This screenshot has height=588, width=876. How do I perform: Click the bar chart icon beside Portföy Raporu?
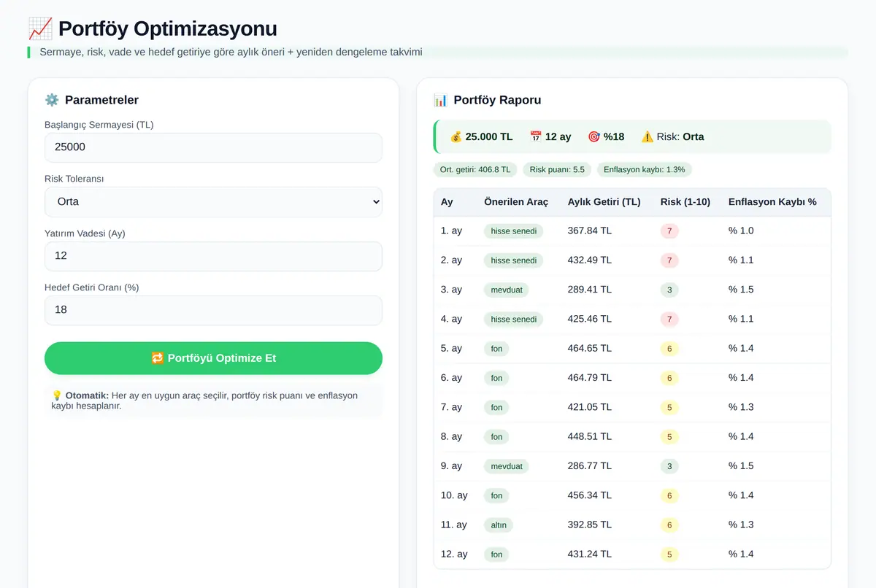click(x=440, y=100)
